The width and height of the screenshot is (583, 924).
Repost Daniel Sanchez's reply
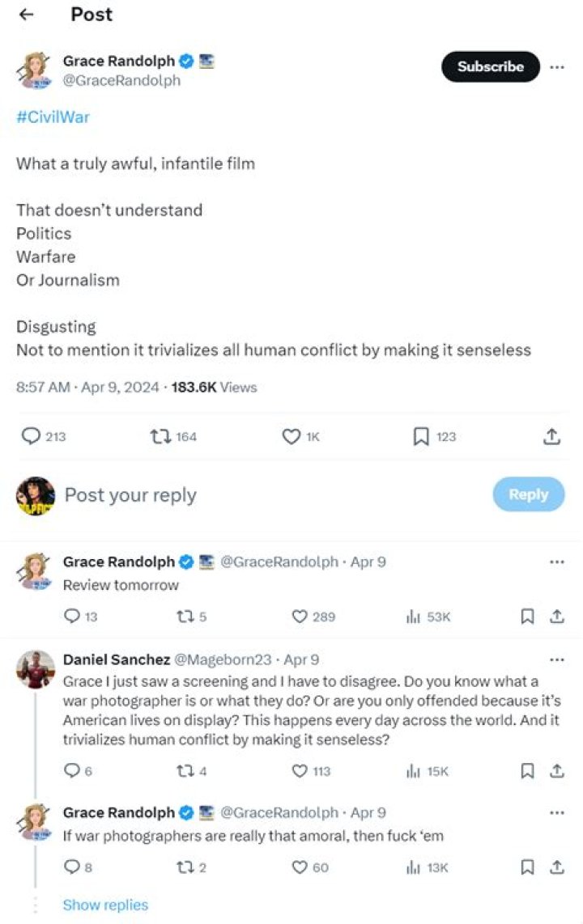pos(183,771)
